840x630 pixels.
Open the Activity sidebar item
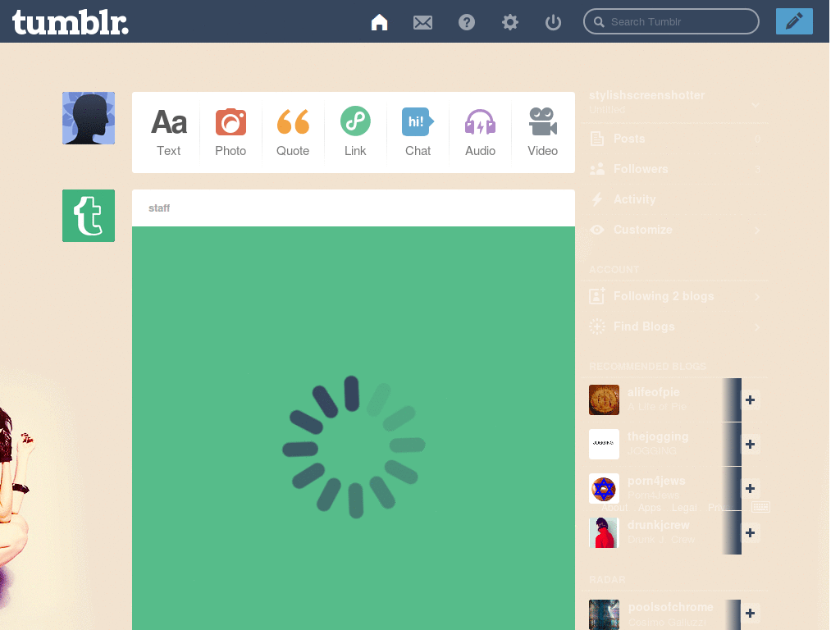pyautogui.click(x=675, y=199)
